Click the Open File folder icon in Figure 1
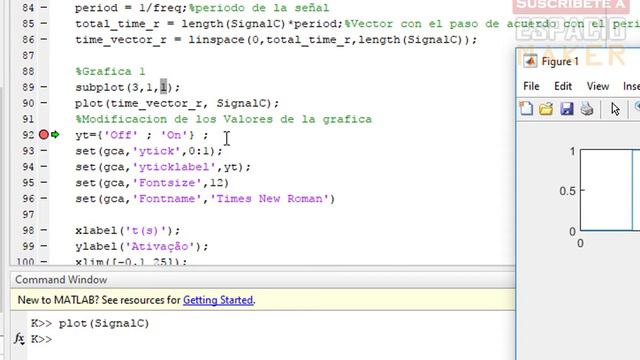 point(546,109)
